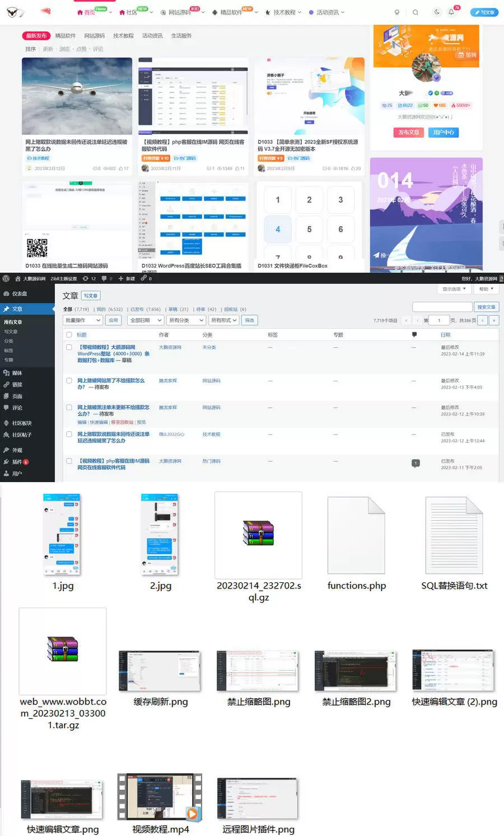The width and height of the screenshot is (504, 836).
Task: Open 首页 Home menu item
Action: (86, 12)
